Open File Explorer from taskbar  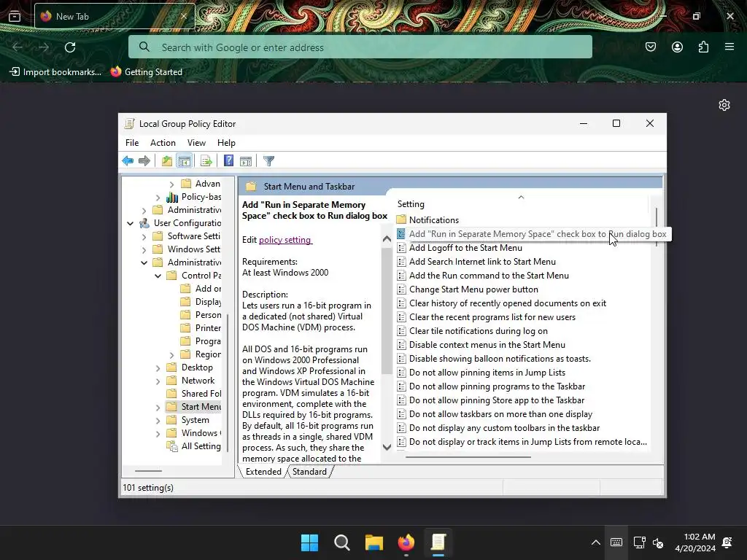pyautogui.click(x=374, y=542)
